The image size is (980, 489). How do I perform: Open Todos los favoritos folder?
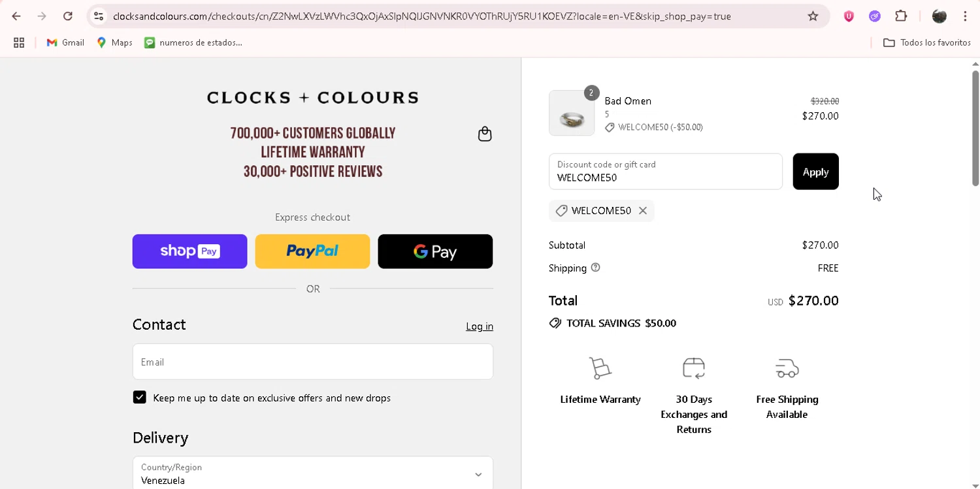tap(926, 42)
